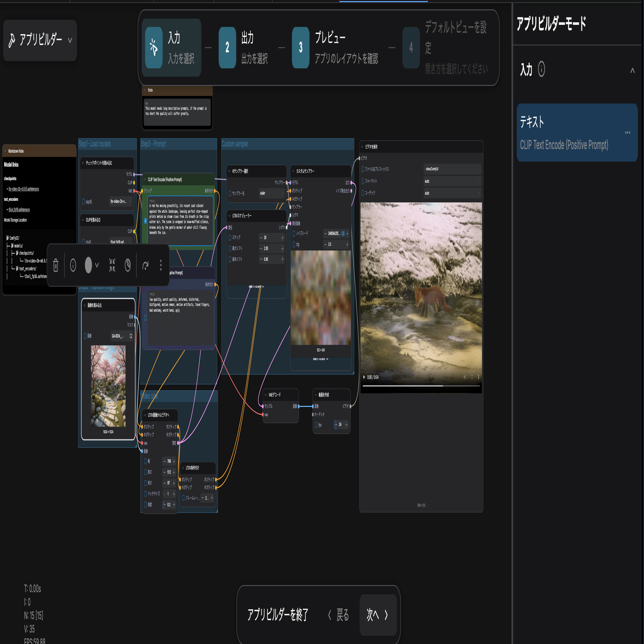
Task: Click info icon beside 入力 heading
Action: point(541,69)
